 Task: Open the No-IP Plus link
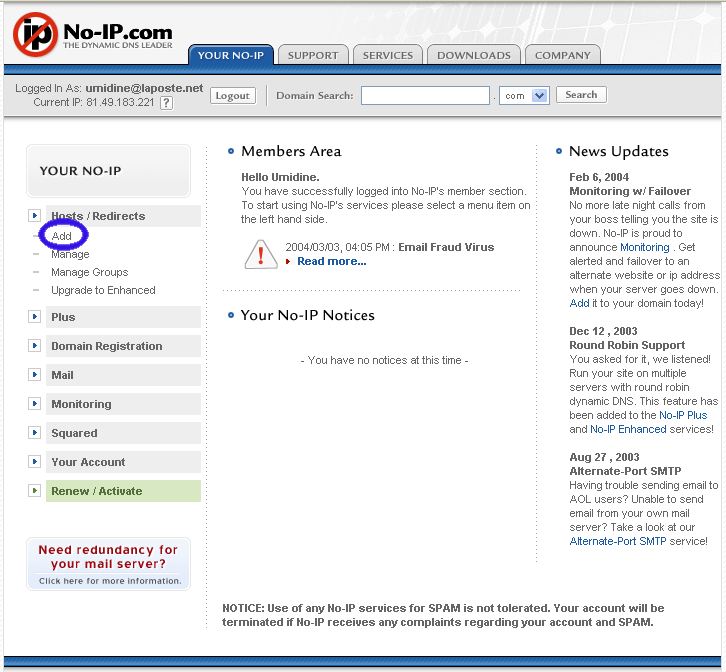tap(683, 415)
